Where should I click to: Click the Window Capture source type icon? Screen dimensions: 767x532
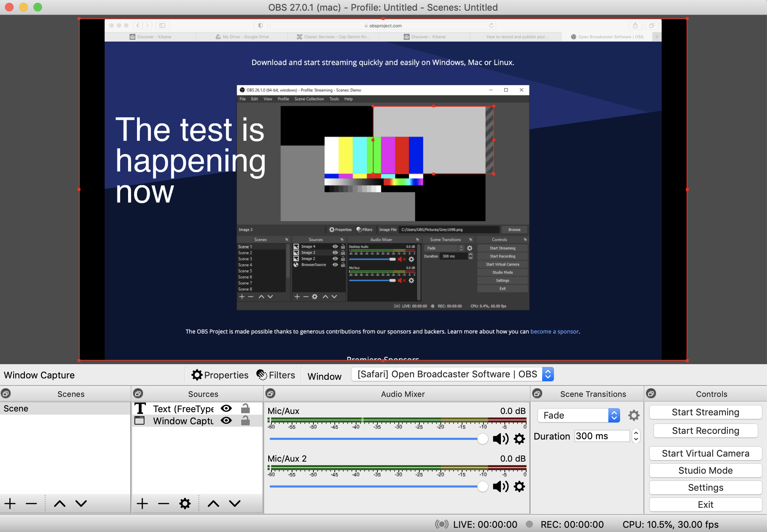[x=139, y=421]
